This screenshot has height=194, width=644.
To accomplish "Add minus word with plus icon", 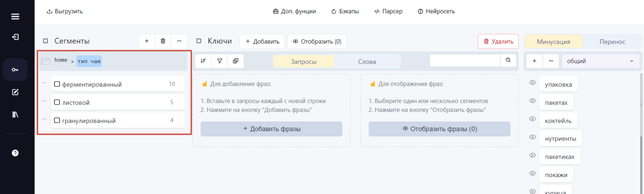I will (534, 61).
